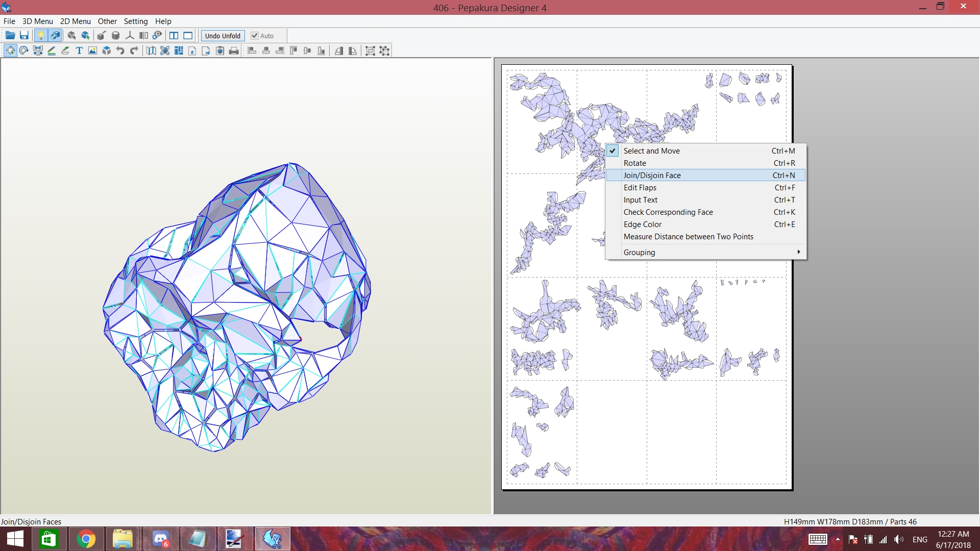
Task: Click the insert image picture icon
Action: 93,51
